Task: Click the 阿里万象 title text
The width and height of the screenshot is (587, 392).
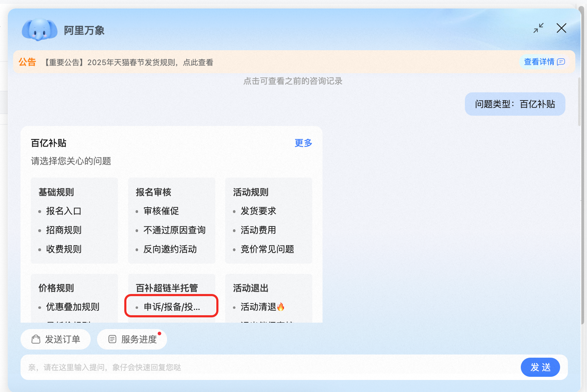Action: (84, 30)
